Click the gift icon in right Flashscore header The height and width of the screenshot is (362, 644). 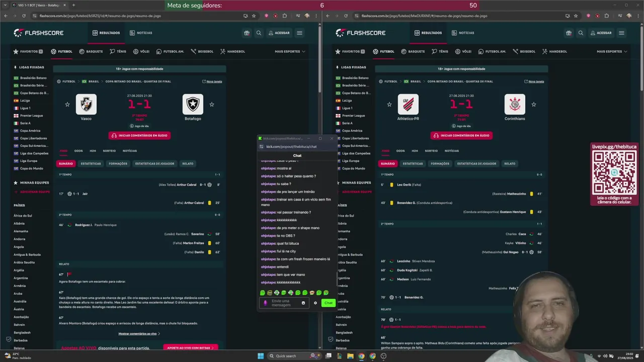pyautogui.click(x=569, y=33)
